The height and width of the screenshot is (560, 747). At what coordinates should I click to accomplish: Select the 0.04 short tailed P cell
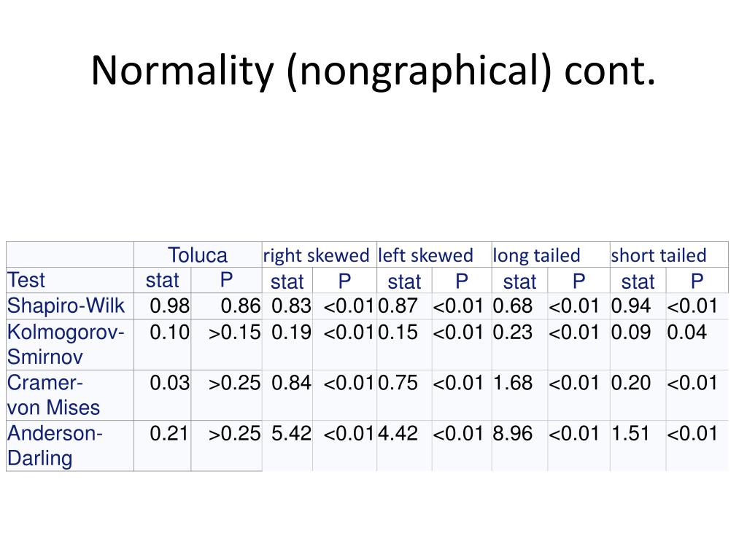(x=687, y=332)
